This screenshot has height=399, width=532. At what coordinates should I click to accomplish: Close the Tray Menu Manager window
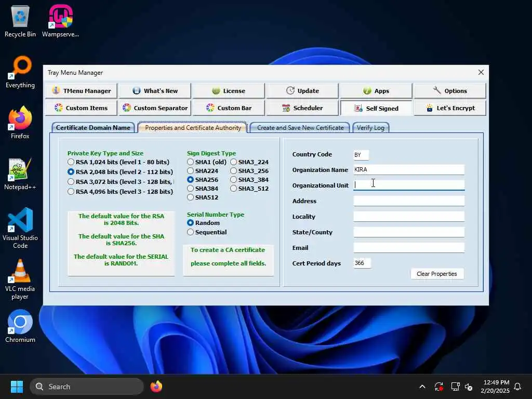coord(481,72)
